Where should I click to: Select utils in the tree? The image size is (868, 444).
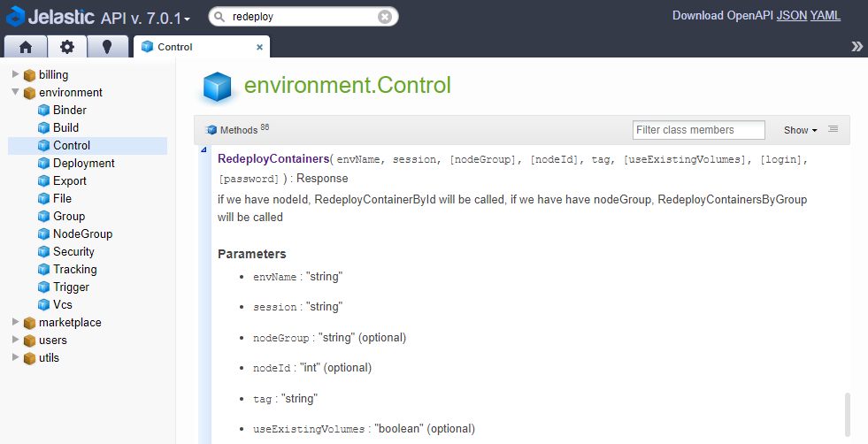pyautogui.click(x=49, y=357)
